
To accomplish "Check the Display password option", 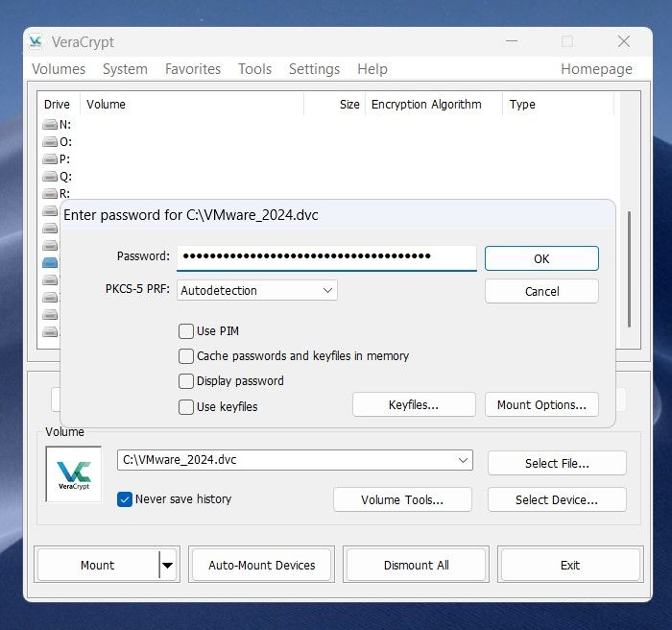I will point(186,381).
